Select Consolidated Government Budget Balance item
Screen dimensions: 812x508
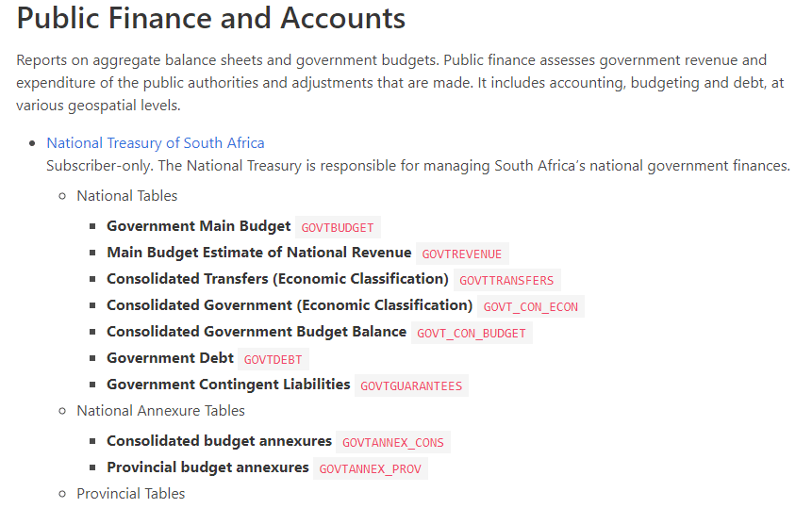(257, 332)
